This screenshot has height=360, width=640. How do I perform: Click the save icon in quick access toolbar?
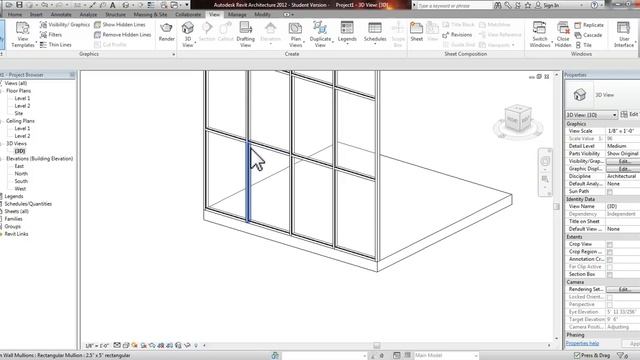point(19,5)
